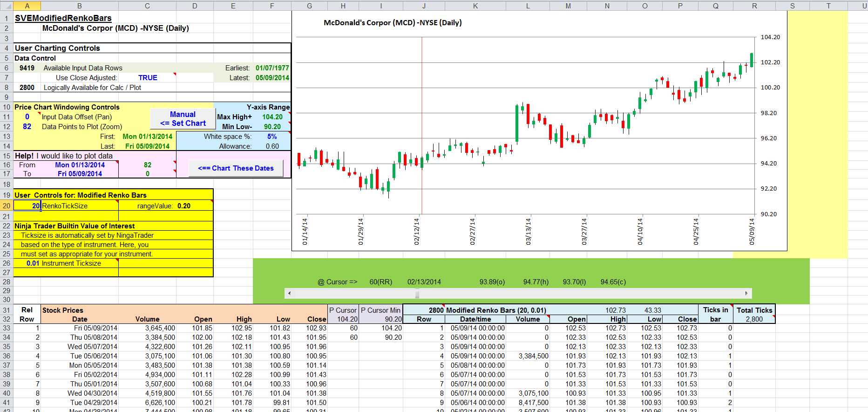868x412 pixels.
Task: Click the Total Ticks header cell
Action: pos(754,310)
